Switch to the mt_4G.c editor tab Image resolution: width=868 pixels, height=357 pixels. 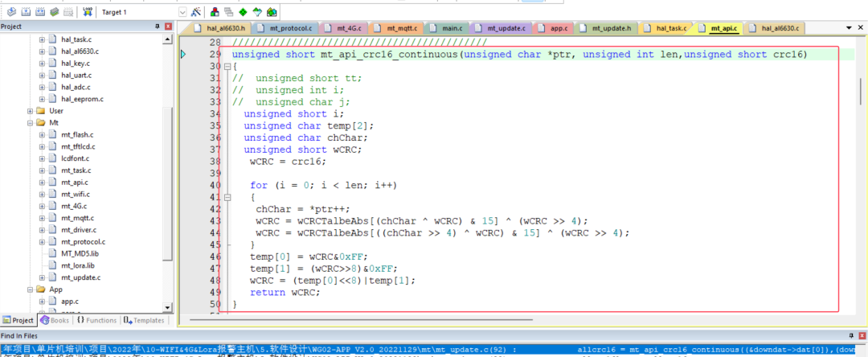tap(344, 27)
